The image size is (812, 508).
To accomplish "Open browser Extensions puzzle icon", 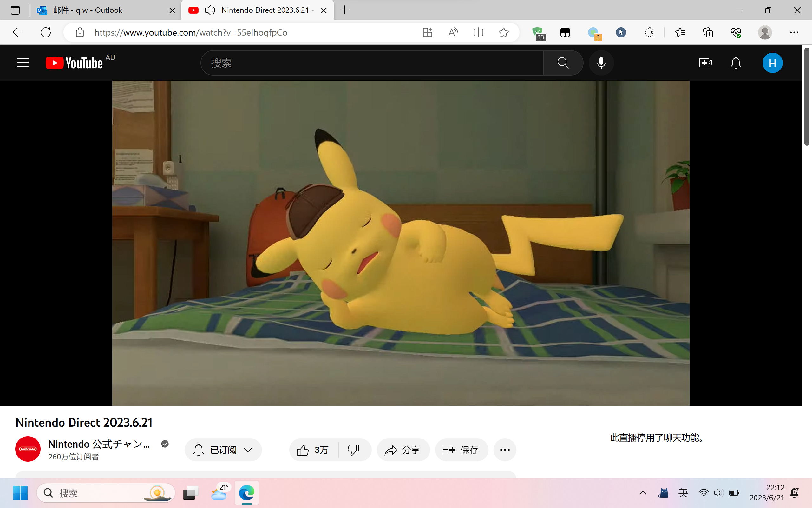I will 649,32.
